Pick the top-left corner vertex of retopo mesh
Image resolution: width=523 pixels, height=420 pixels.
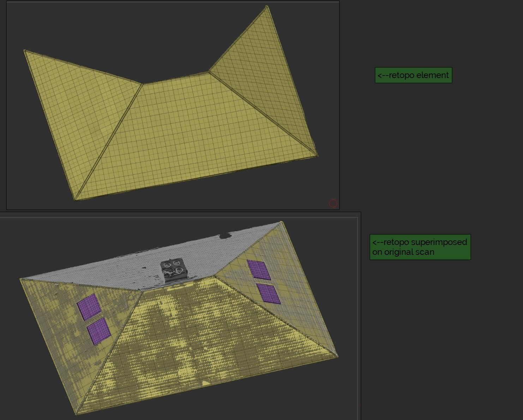25,51
